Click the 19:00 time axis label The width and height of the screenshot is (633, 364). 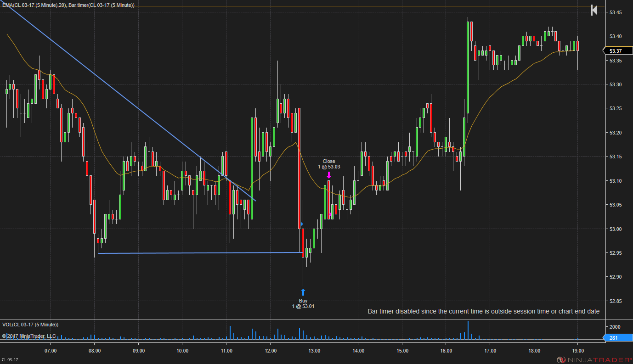point(578,351)
